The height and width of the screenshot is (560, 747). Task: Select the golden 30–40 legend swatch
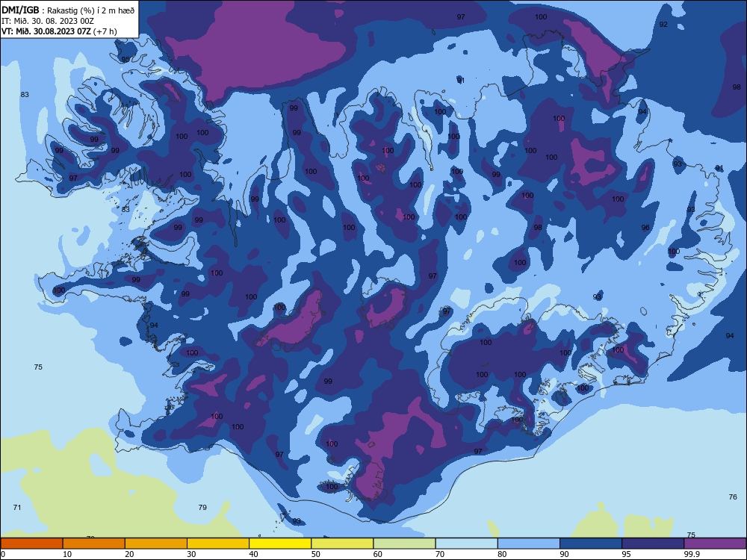[x=218, y=544]
